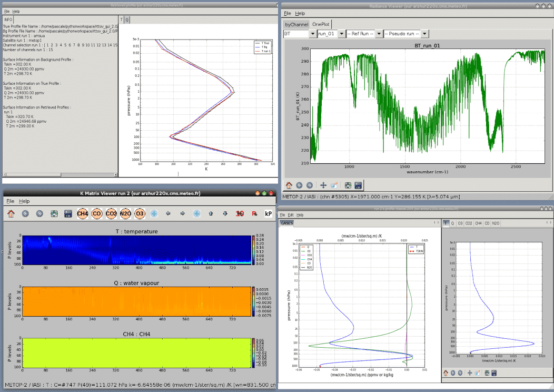Screen dimensions: 554x392
Task: Open subplot configuration in K Matrix Viewer
Action: coord(54,213)
